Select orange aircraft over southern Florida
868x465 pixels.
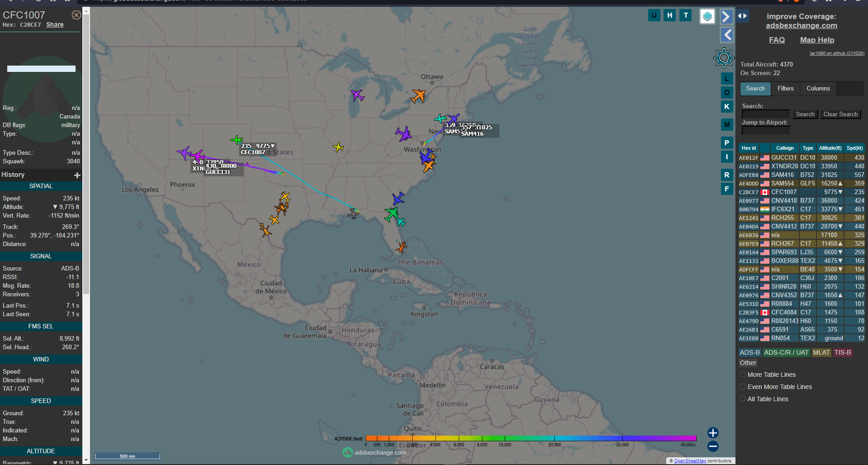coord(401,247)
